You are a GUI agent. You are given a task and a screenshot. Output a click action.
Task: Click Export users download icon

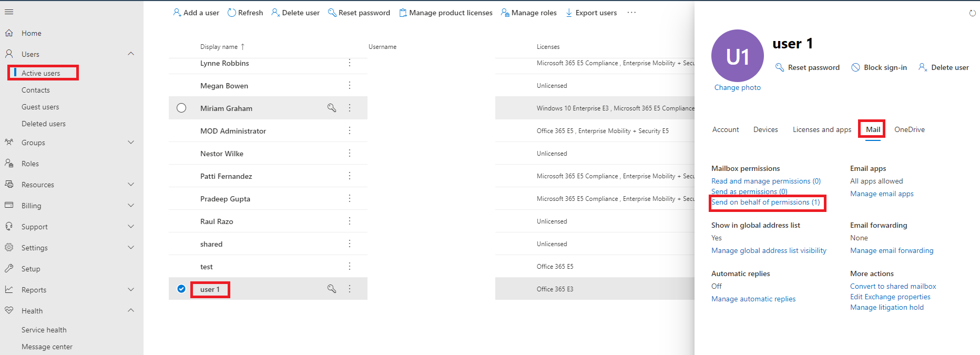[569, 13]
